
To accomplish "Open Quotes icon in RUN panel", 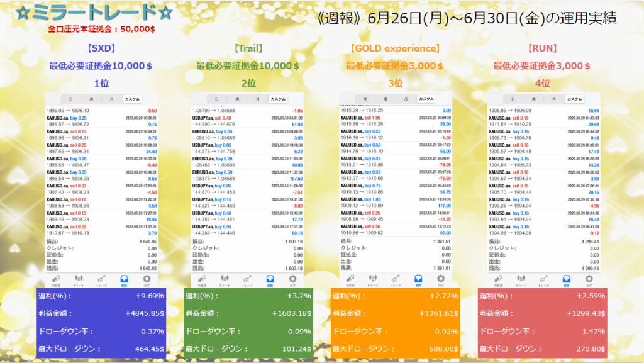I will point(498,278).
